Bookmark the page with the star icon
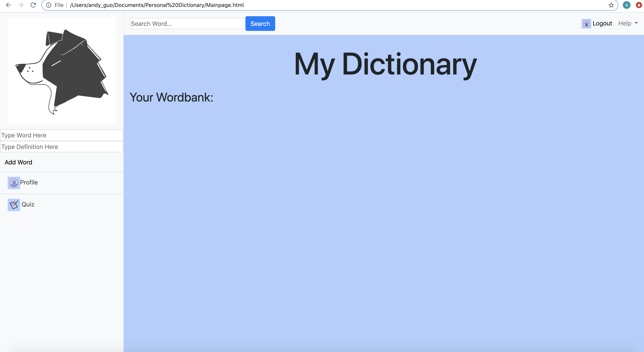 (x=611, y=5)
